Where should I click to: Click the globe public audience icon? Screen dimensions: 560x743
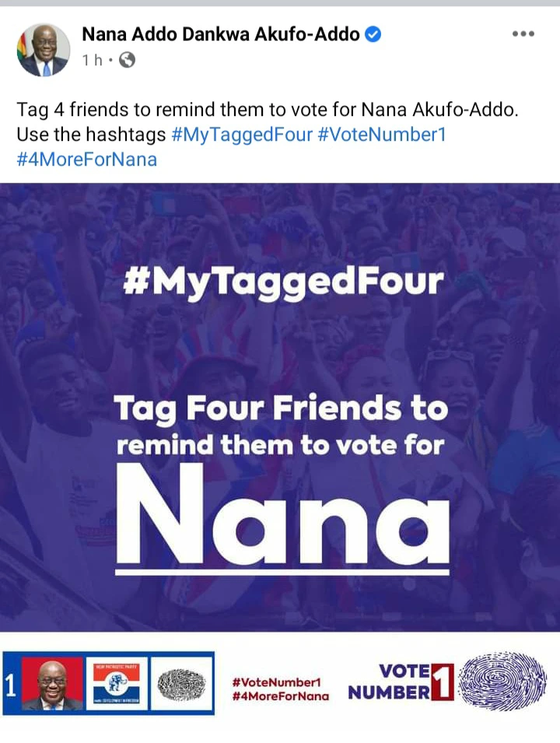point(127,61)
